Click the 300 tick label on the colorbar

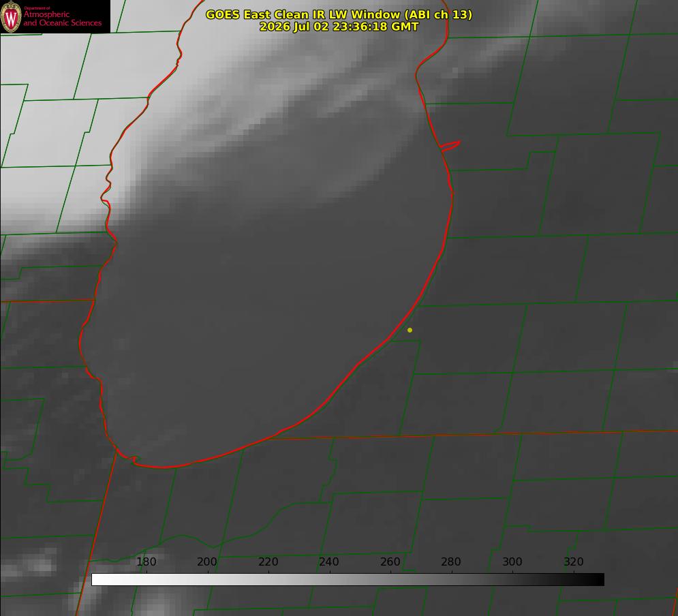tap(512, 561)
